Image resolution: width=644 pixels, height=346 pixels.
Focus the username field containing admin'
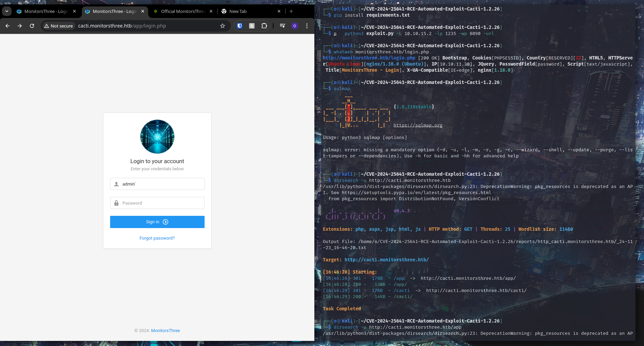157,184
